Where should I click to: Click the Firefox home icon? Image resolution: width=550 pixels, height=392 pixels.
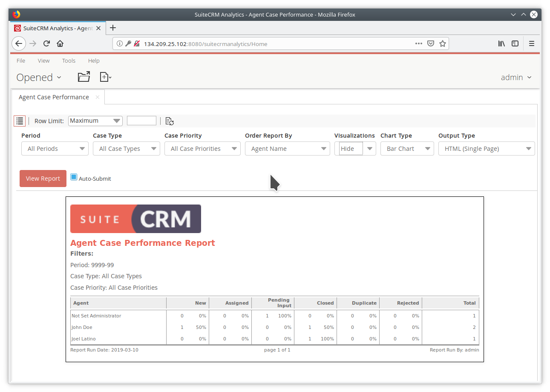(x=60, y=43)
